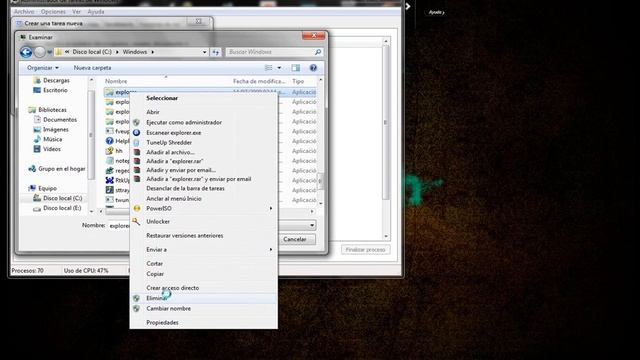
Task: Click the search magnifier in Buscar Windows
Action: click(x=318, y=52)
